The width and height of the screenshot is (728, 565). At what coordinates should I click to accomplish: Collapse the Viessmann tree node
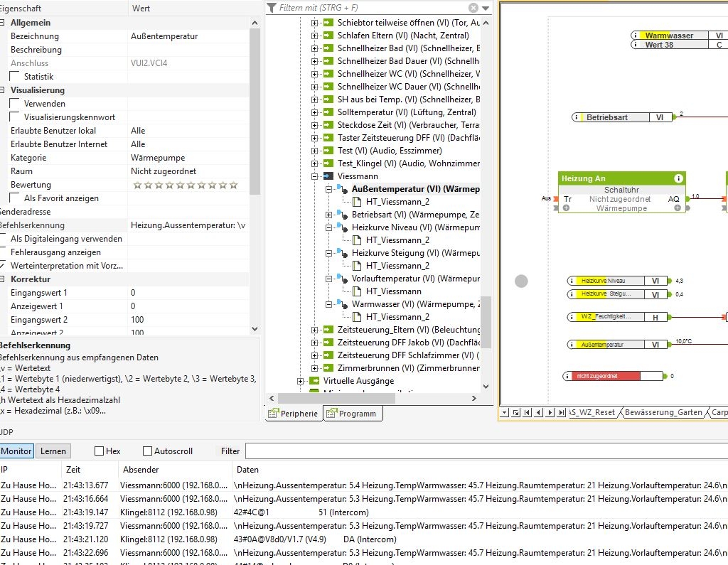[315, 176]
